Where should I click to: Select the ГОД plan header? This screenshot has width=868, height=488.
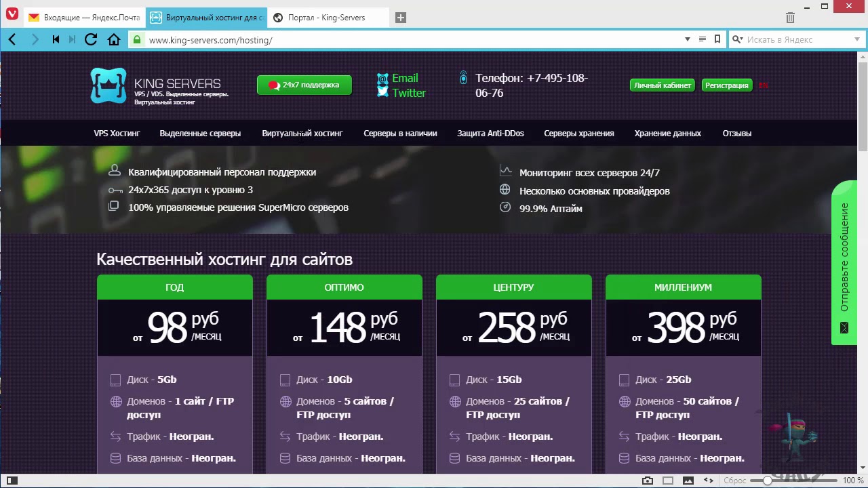(175, 287)
